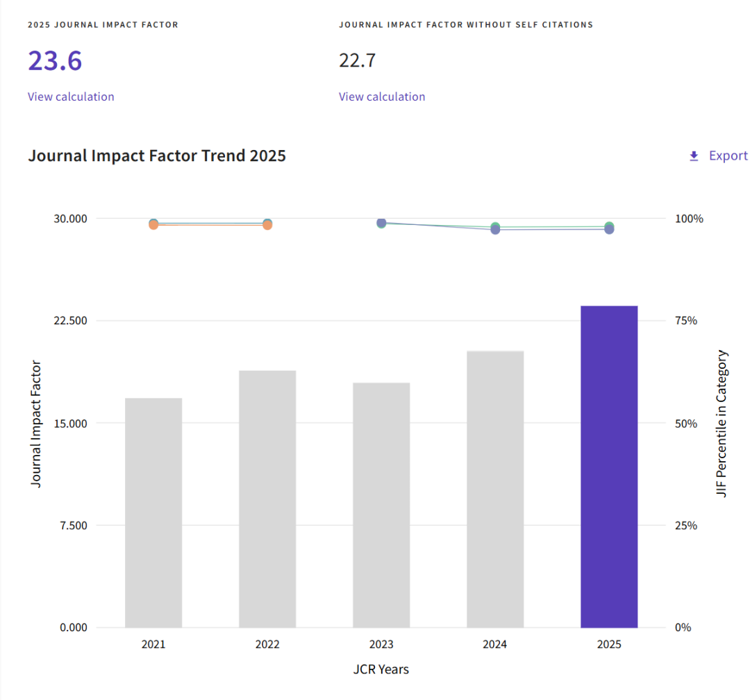
Task: Select the gray 2024 bar
Action: [495, 489]
